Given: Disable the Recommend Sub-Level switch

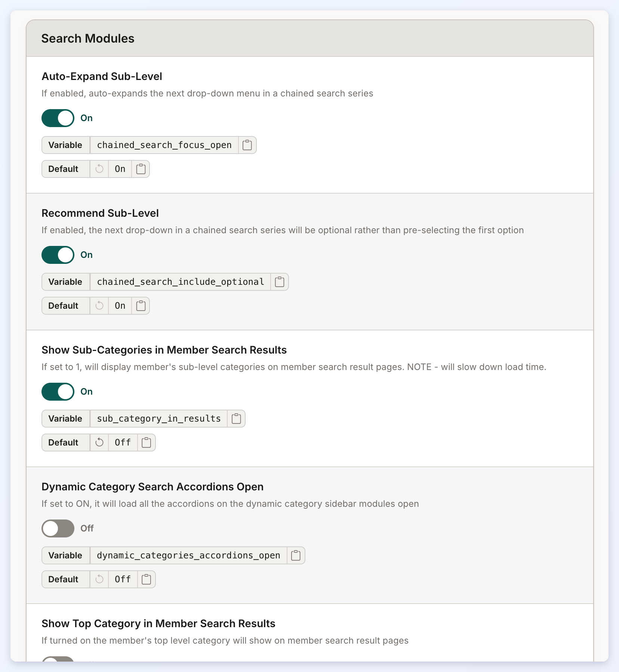Looking at the screenshot, I should pyautogui.click(x=58, y=255).
